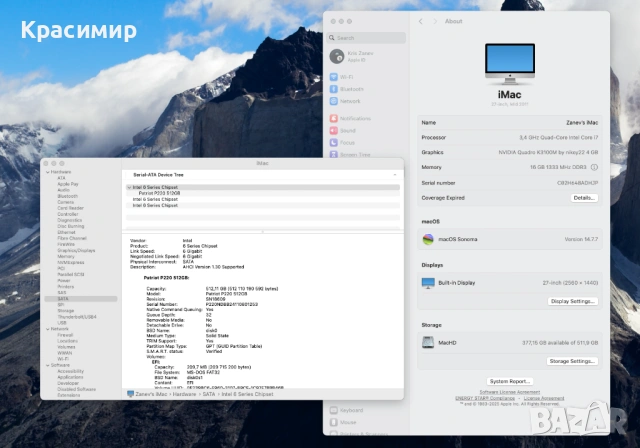Select Applications under Software
Screen dimensions: 640x448
(x=70, y=377)
